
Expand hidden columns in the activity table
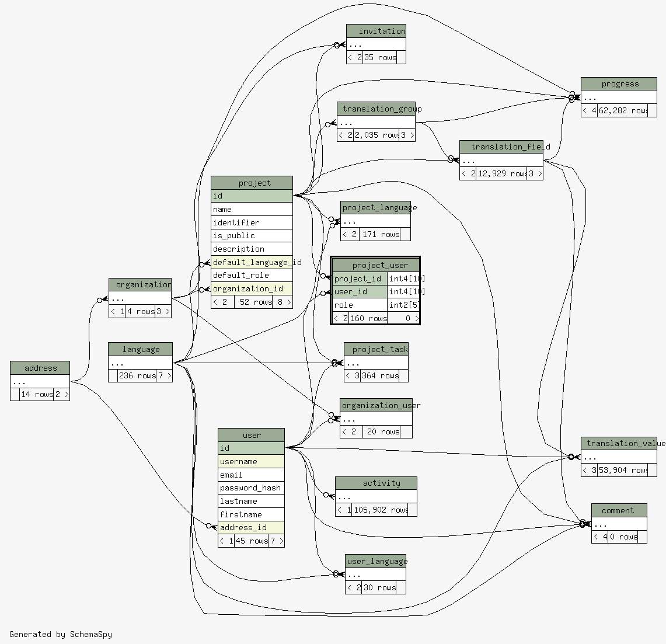376,497
